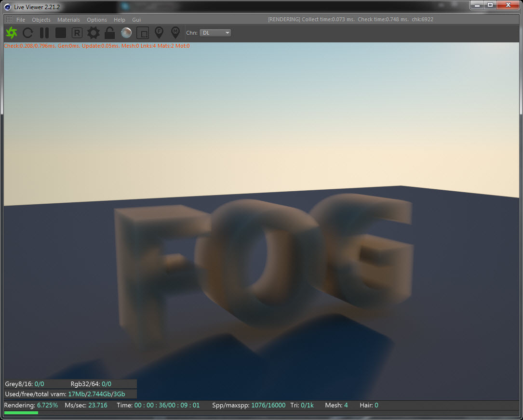523x420 pixels.
Task: Open the Options menu
Action: (x=97, y=20)
